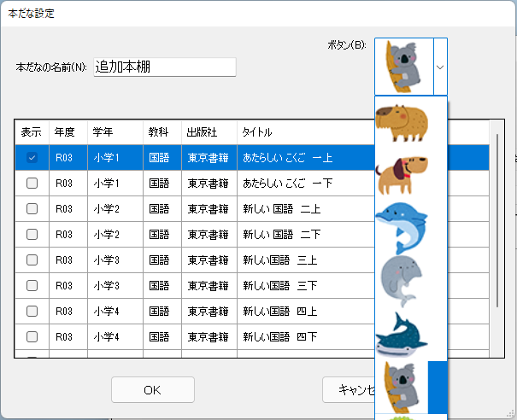Click 国語 in the 三下 row
The height and width of the screenshot is (420, 517).
[159, 286]
